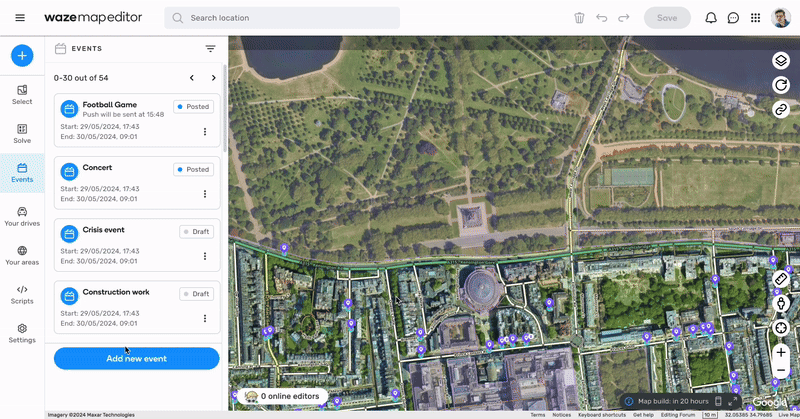Select the Construction work event title

(116, 292)
